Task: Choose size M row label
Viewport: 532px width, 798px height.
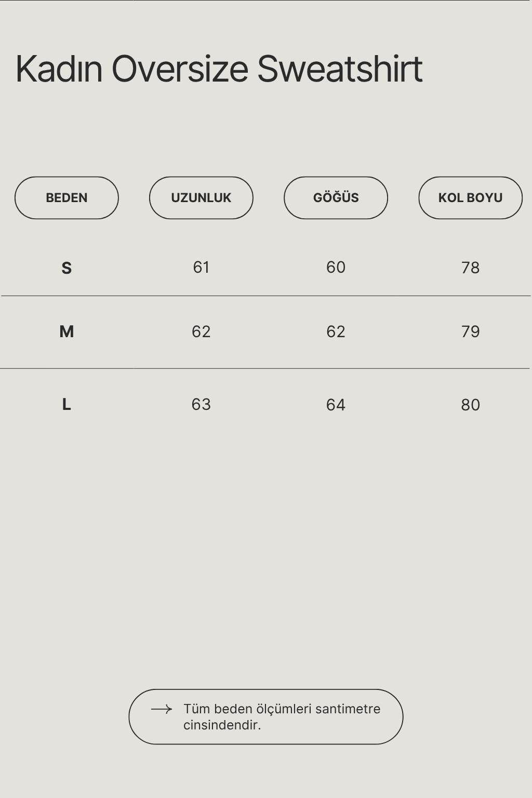Action: coord(66,331)
